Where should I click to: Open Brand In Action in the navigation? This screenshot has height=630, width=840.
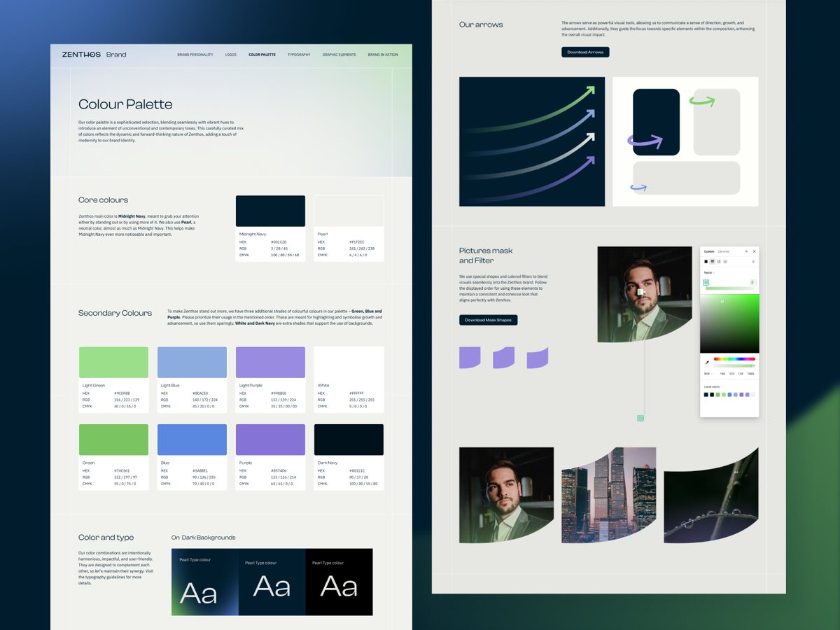(383, 55)
